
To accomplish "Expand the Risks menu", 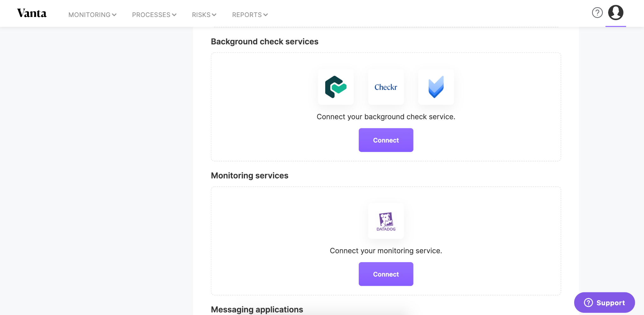I will point(204,15).
